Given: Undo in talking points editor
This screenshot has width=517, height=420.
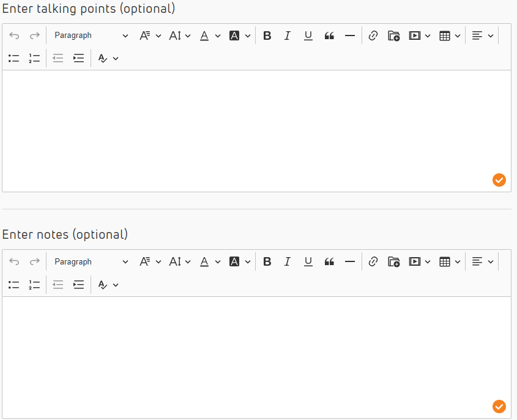Looking at the screenshot, I should 14,36.
